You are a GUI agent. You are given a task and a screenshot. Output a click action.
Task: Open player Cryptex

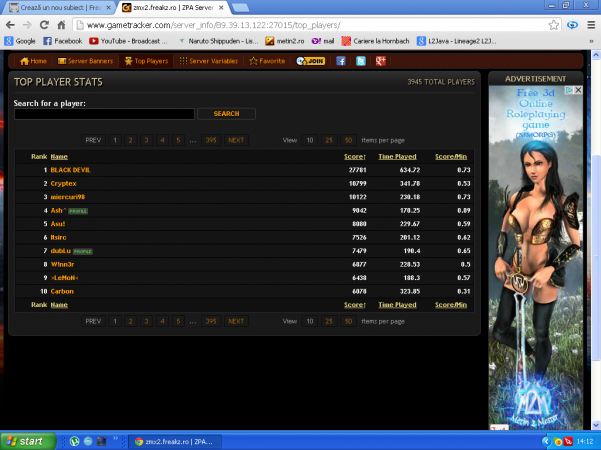(x=63, y=184)
